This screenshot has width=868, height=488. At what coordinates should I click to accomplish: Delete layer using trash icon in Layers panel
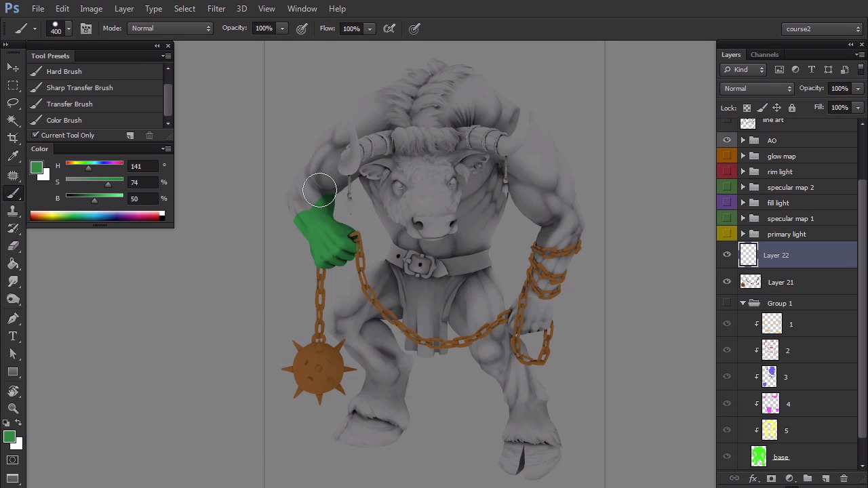844,479
